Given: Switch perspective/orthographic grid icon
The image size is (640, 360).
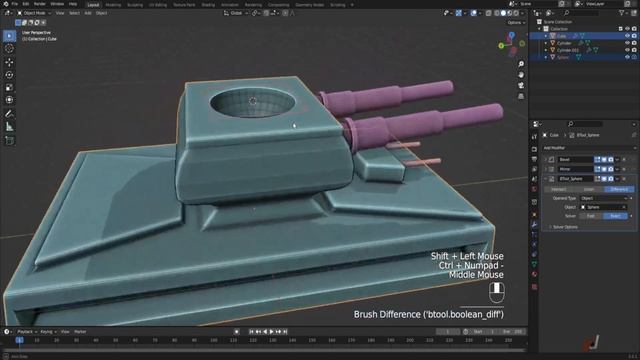Looking at the screenshot, I should coord(521,96).
